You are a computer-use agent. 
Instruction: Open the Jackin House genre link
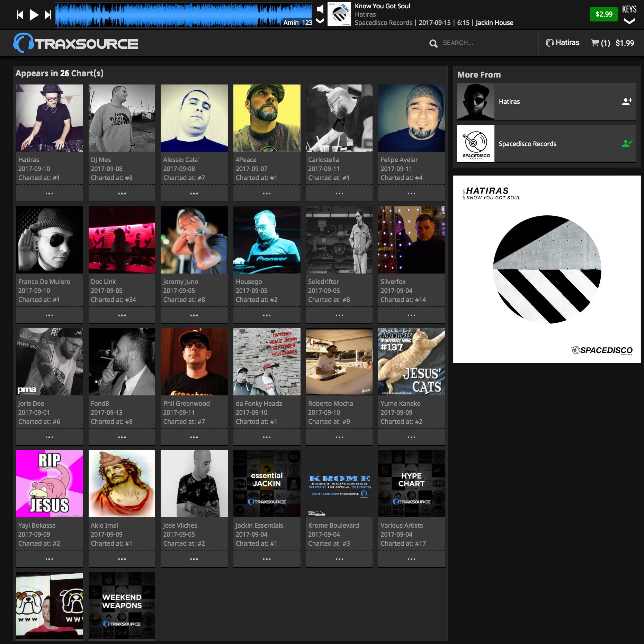[494, 23]
